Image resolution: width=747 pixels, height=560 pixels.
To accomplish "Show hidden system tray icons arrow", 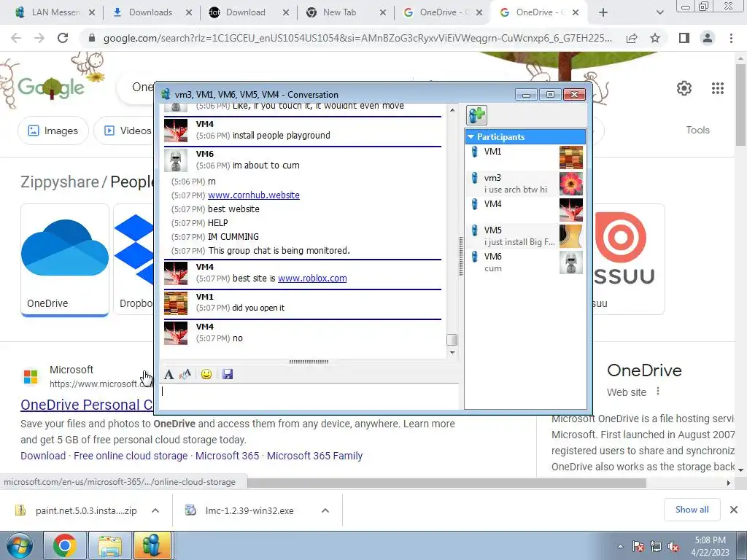I will (620, 546).
